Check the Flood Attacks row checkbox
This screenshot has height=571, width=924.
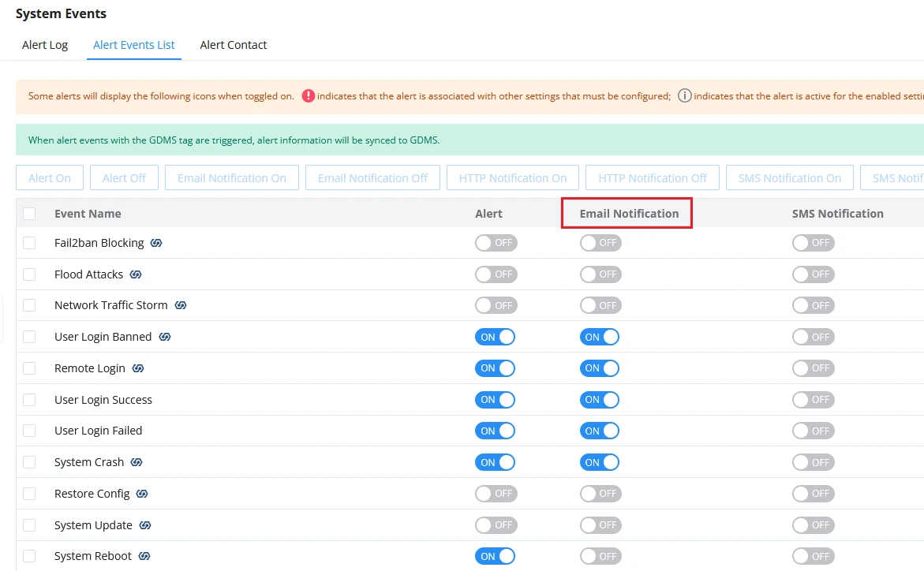point(29,274)
